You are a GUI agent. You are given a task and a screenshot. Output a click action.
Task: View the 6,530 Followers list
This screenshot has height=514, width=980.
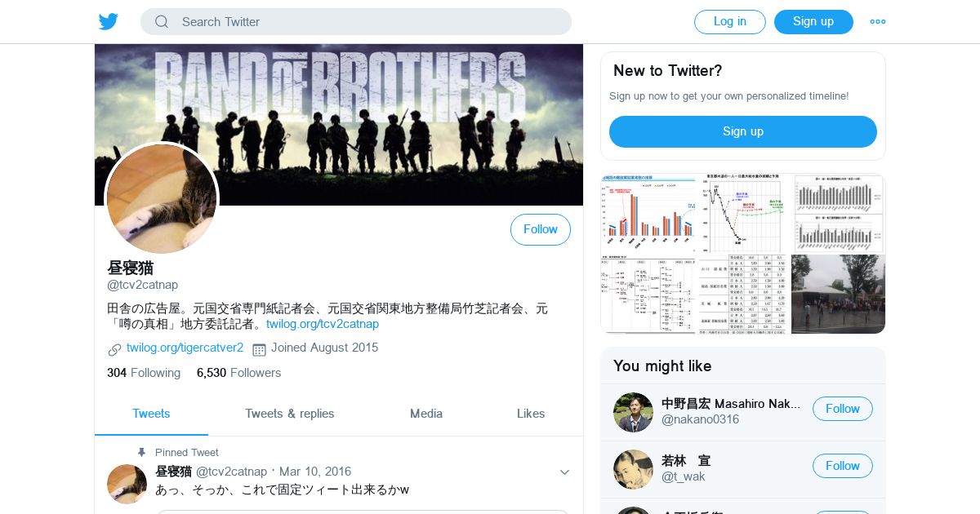click(238, 373)
